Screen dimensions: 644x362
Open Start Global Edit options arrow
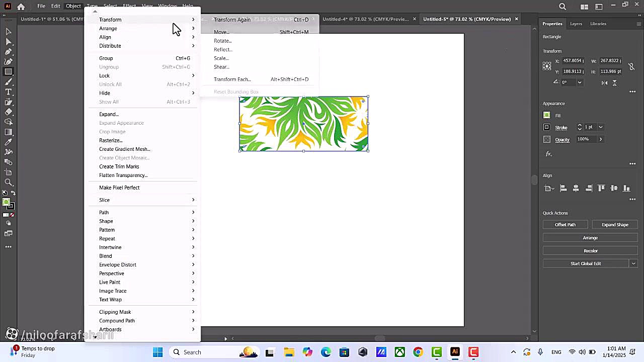point(633,263)
